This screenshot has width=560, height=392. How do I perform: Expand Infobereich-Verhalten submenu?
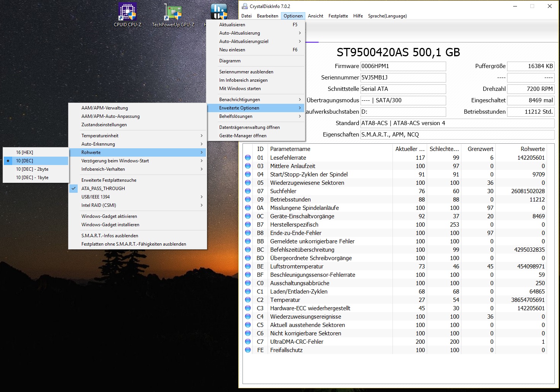[137, 169]
